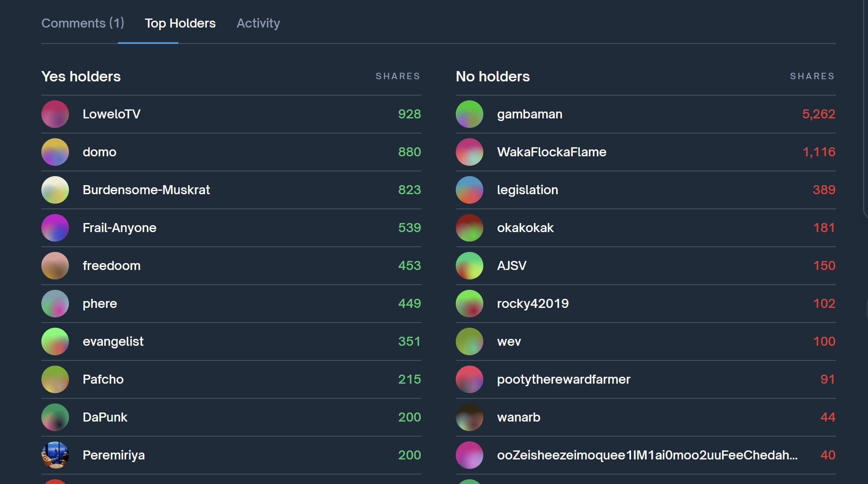Open freedoom's profile link
868x484 pixels.
[x=111, y=266]
